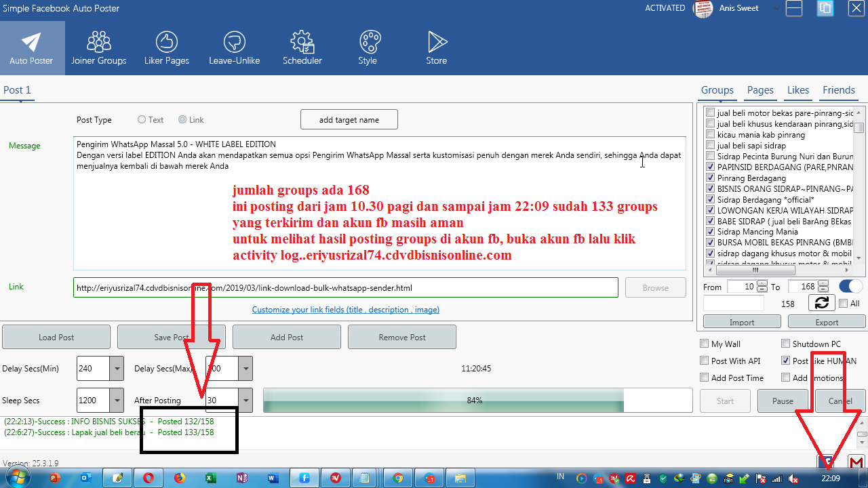Image resolution: width=868 pixels, height=488 pixels.
Task: Open the Style palette section
Action: (368, 47)
